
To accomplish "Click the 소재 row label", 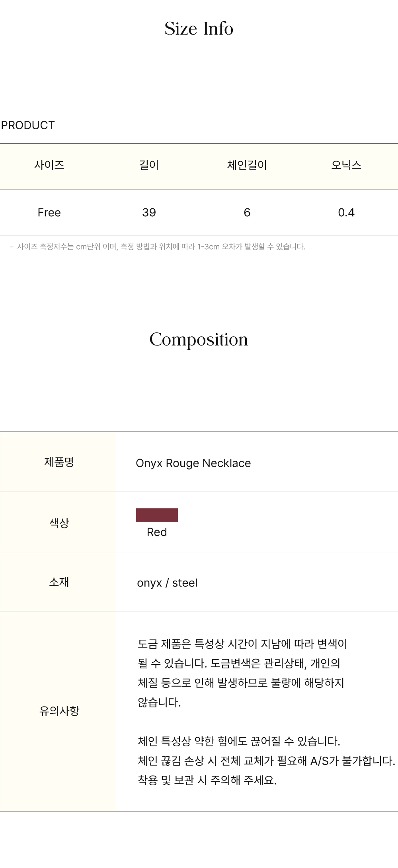I will pyautogui.click(x=59, y=582).
